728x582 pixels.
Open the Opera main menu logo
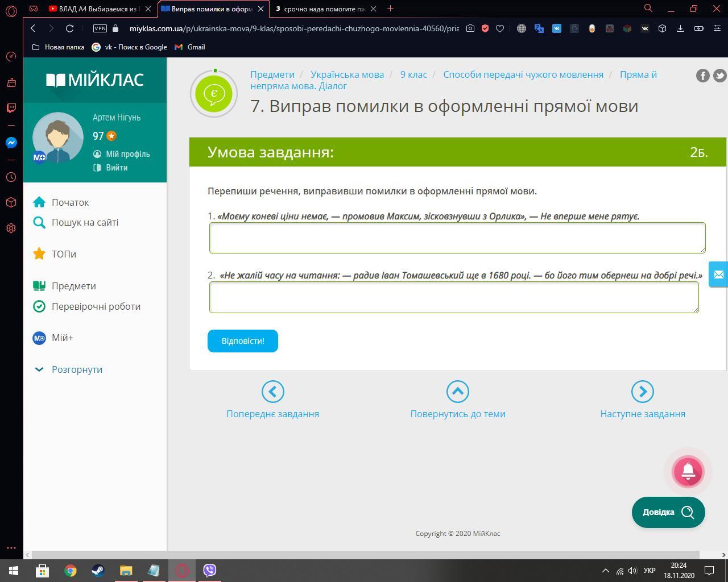click(11, 11)
